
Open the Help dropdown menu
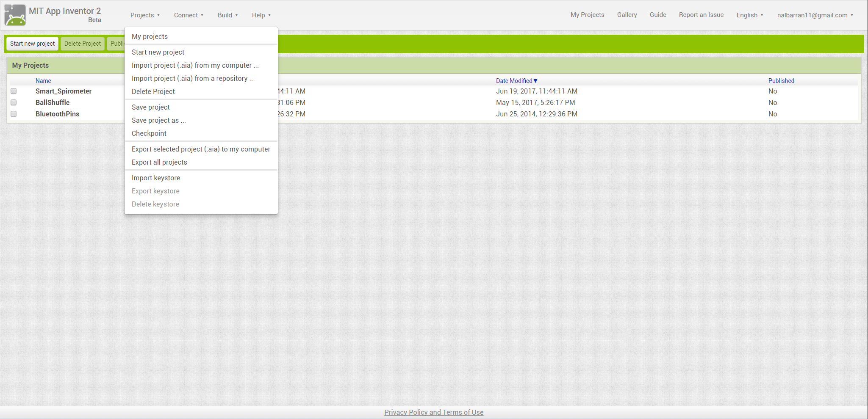261,15
